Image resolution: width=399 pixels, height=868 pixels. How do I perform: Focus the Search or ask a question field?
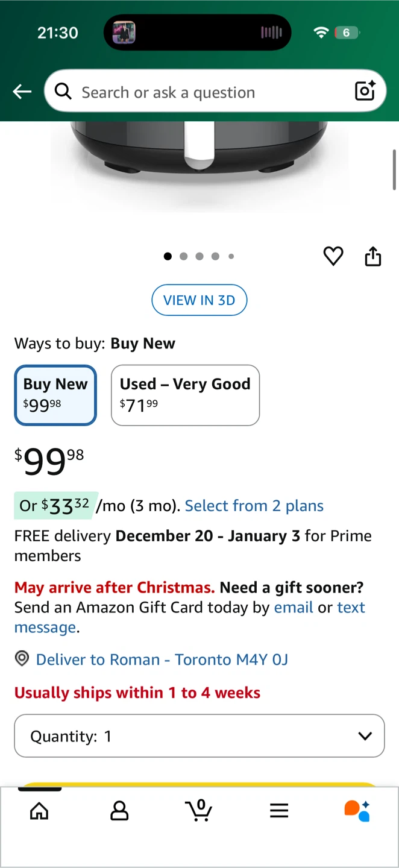pos(205,92)
